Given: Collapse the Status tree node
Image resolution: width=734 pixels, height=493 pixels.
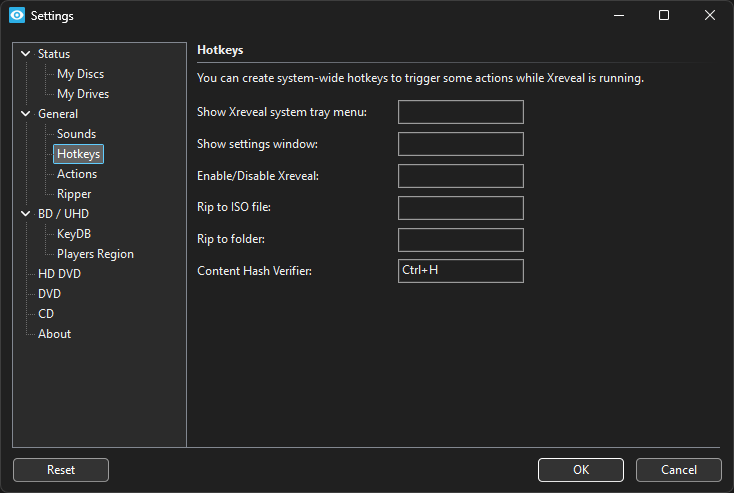Looking at the screenshot, I should pos(26,54).
